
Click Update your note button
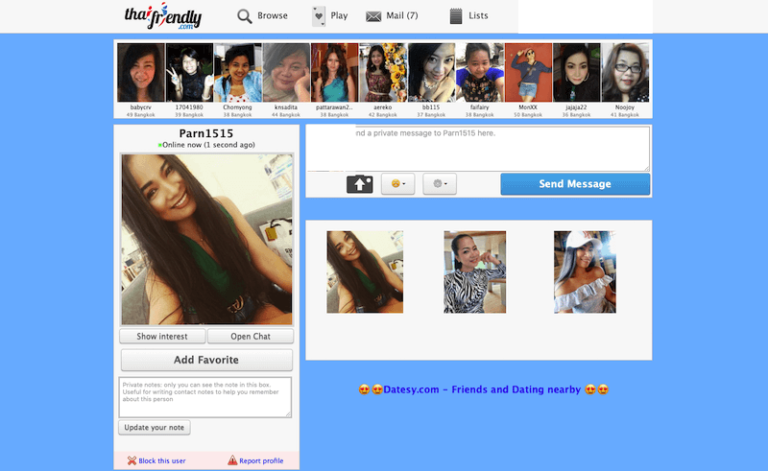[154, 428]
